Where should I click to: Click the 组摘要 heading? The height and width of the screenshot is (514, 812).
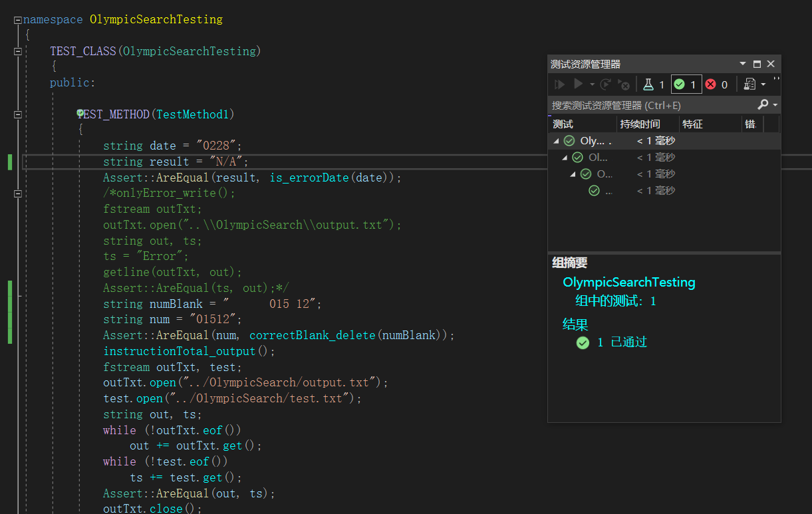(x=570, y=263)
